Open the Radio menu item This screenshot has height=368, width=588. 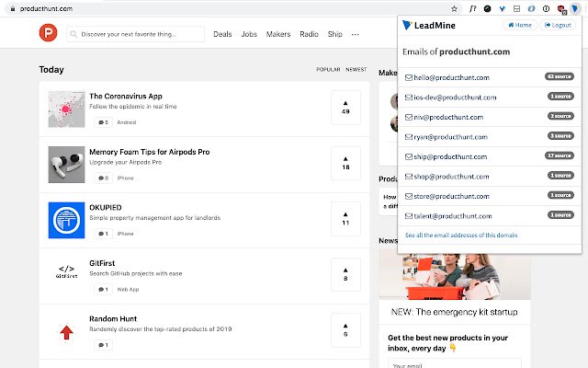[309, 34]
